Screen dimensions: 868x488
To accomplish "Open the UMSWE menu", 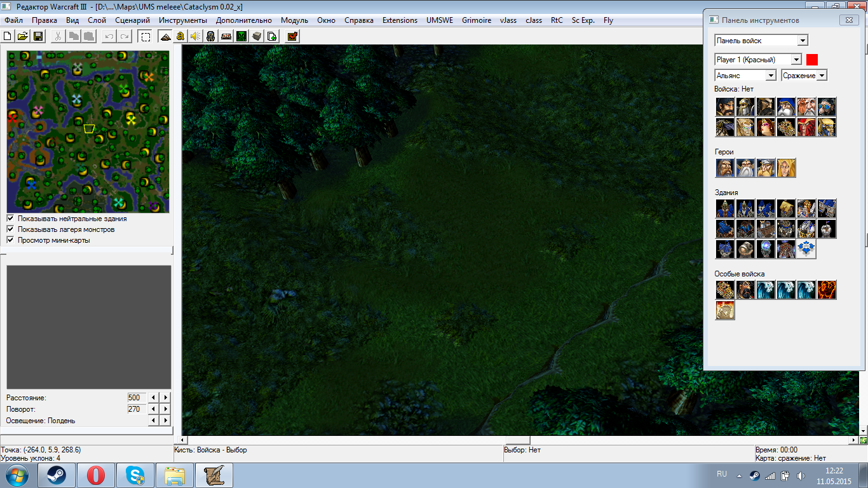I will tap(440, 20).
